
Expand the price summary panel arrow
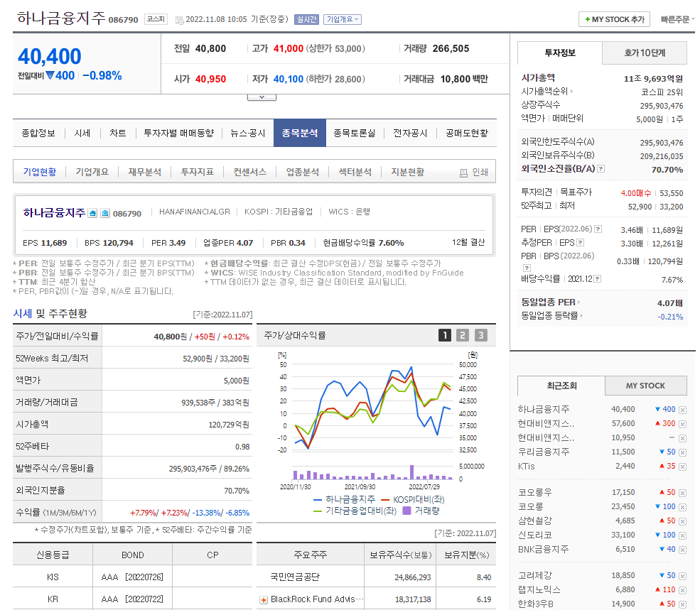pyautogui.click(x=262, y=97)
